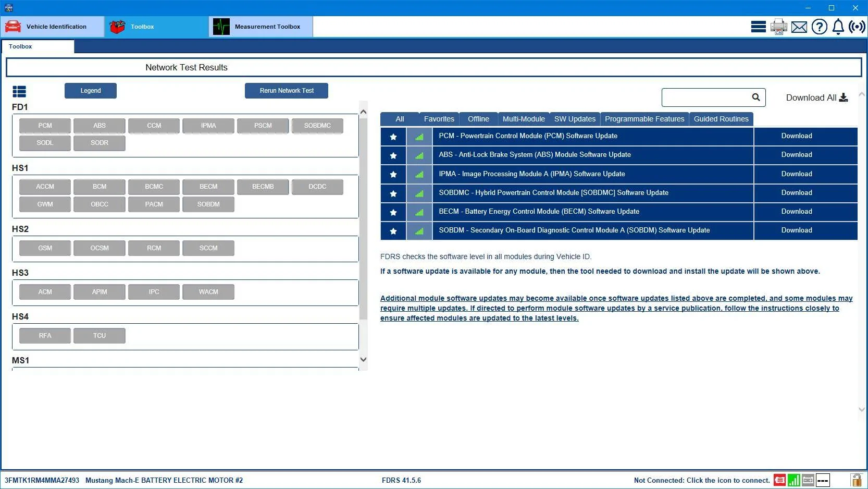
Task: Switch to the Guided Routines tab
Action: 721,119
